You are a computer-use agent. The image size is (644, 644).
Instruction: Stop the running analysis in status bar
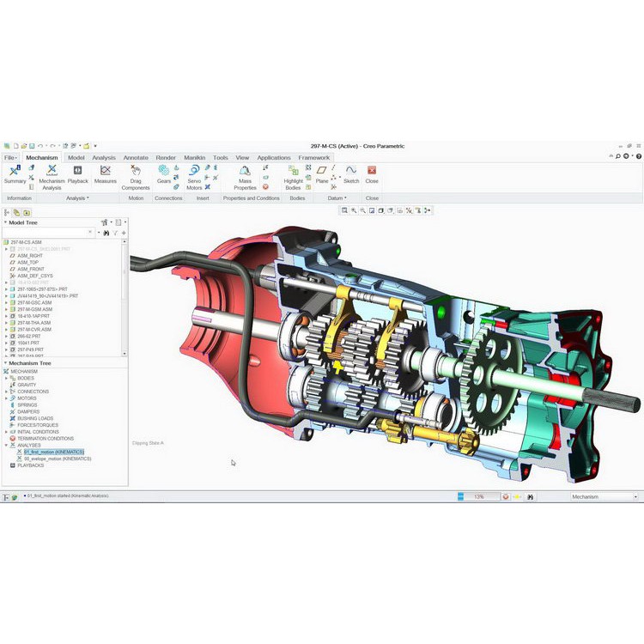click(506, 496)
